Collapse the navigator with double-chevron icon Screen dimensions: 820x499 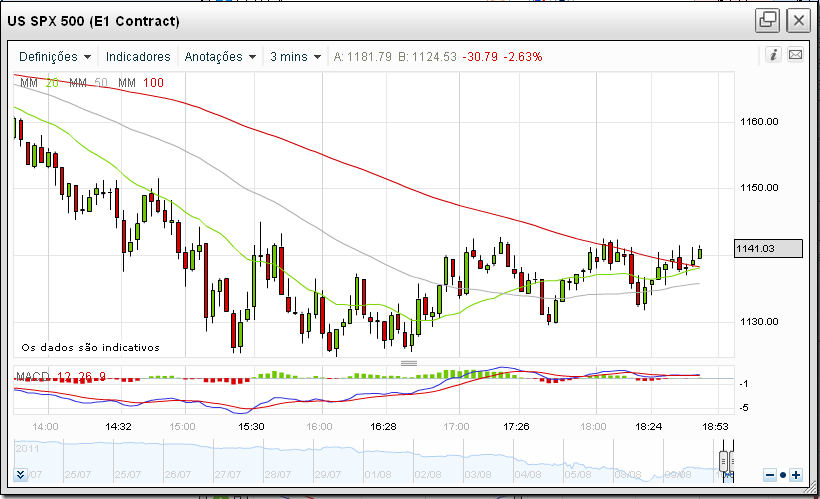point(20,474)
